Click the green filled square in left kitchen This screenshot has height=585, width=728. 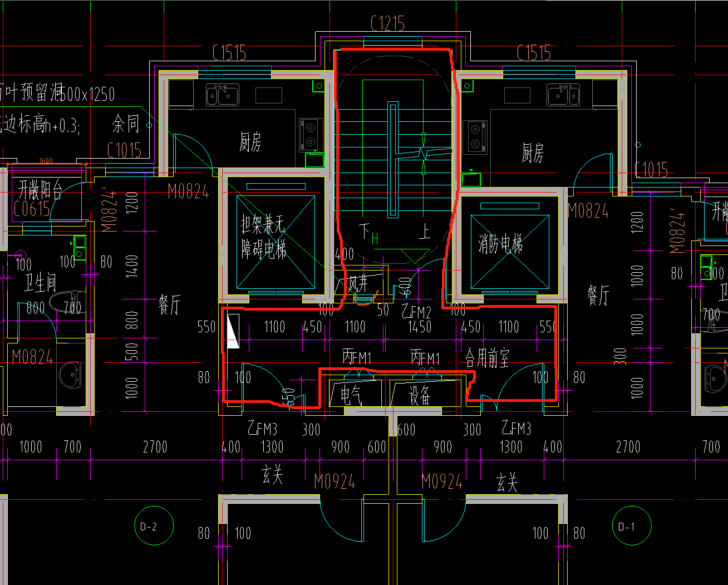click(314, 160)
